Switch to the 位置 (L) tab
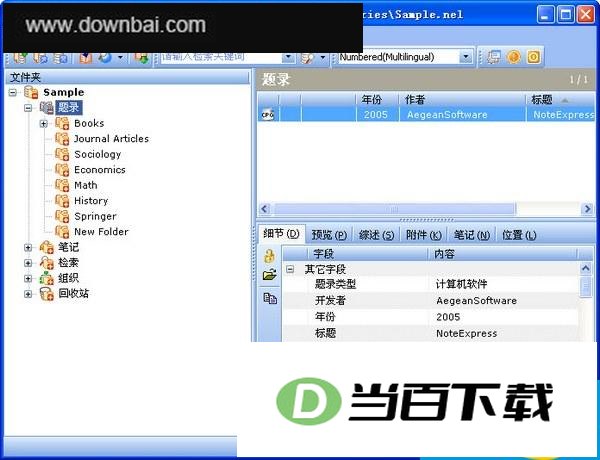Screen dimensions: 600x460 (x=519, y=235)
